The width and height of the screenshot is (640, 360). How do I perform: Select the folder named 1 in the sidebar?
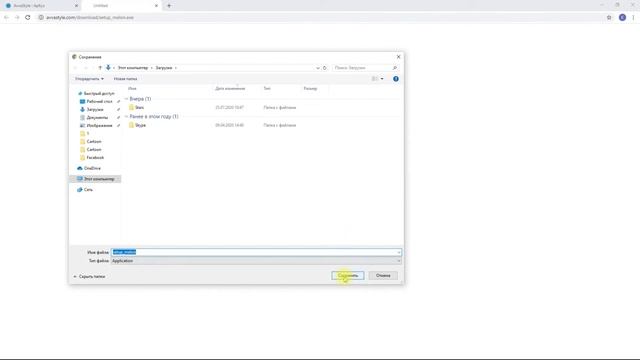click(x=85, y=133)
